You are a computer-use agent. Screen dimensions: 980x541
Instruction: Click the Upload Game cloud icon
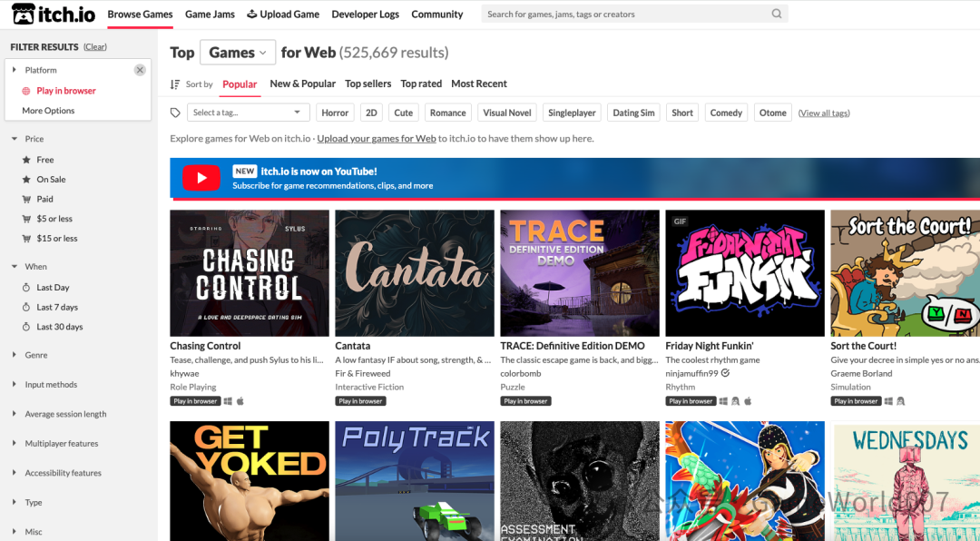point(252,14)
